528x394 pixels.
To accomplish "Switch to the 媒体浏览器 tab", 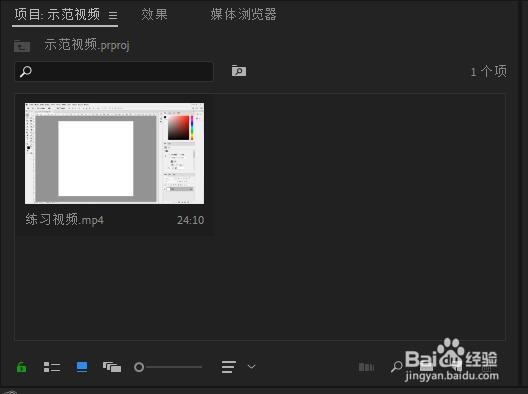I will pos(243,14).
